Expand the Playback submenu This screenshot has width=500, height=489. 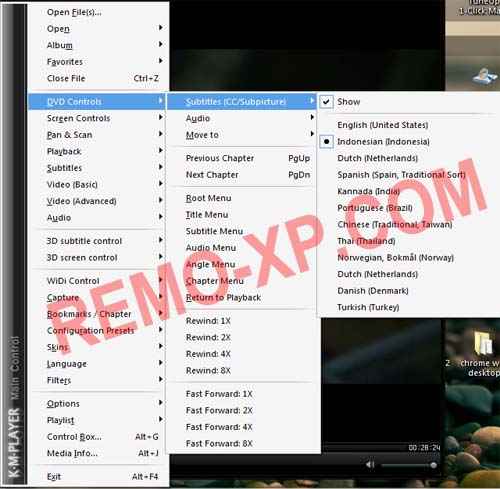97,152
